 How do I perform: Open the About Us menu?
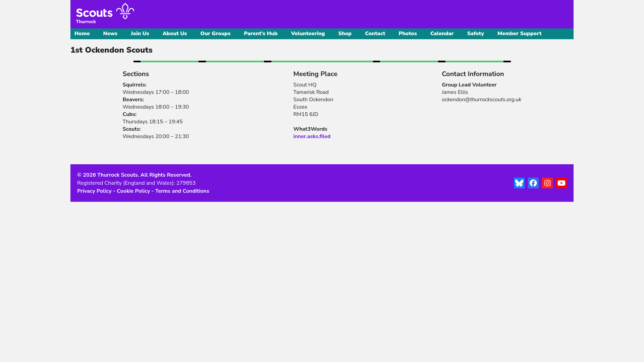click(x=175, y=34)
